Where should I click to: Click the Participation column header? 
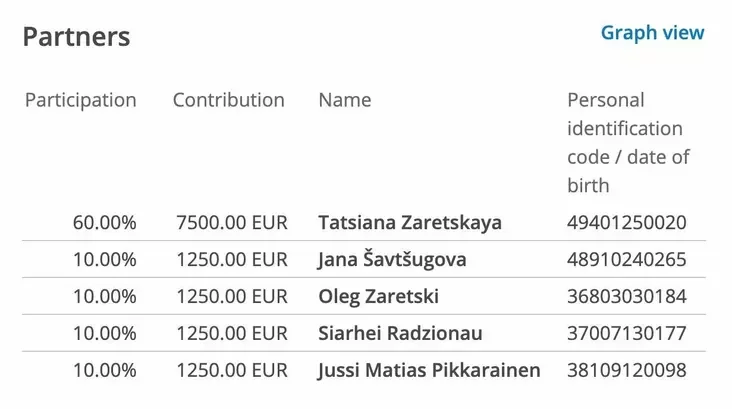80,100
